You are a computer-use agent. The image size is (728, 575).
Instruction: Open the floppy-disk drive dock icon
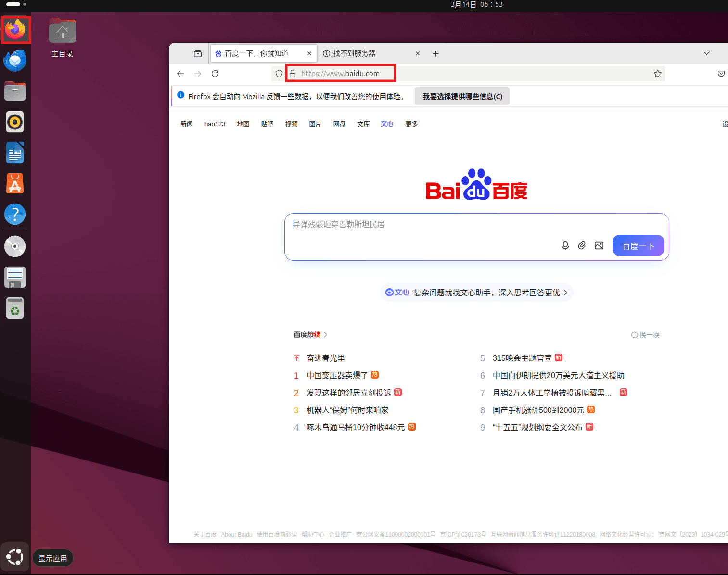[x=15, y=277]
